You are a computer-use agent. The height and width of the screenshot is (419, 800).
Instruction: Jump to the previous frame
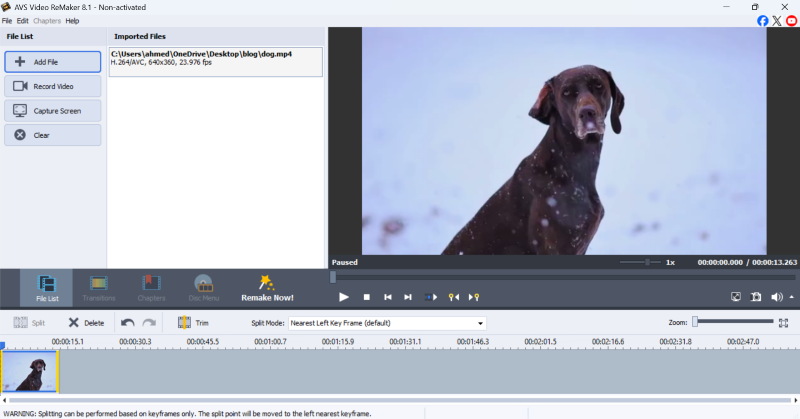pyautogui.click(x=387, y=297)
